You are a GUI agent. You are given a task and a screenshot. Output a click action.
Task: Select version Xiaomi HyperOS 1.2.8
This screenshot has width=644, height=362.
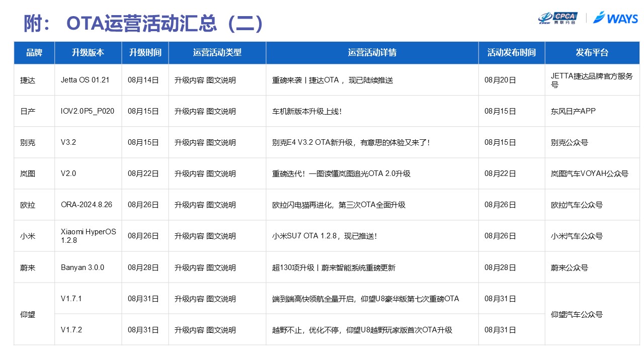[x=89, y=236]
